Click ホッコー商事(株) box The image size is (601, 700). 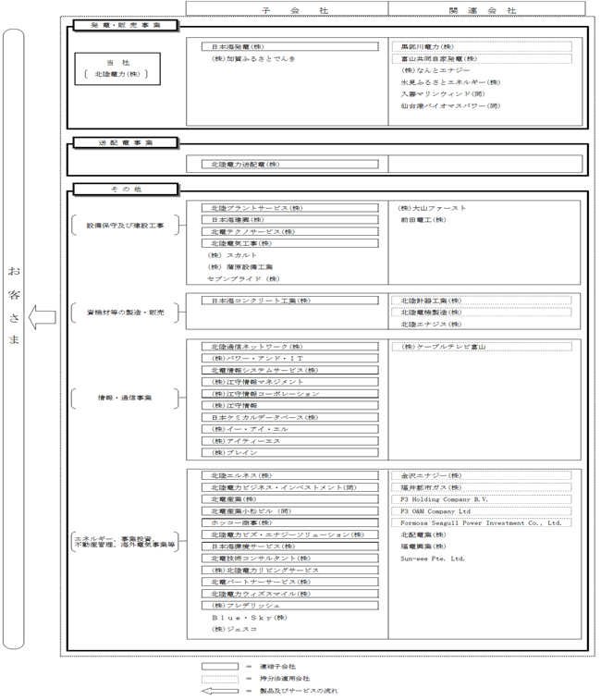click(289, 522)
